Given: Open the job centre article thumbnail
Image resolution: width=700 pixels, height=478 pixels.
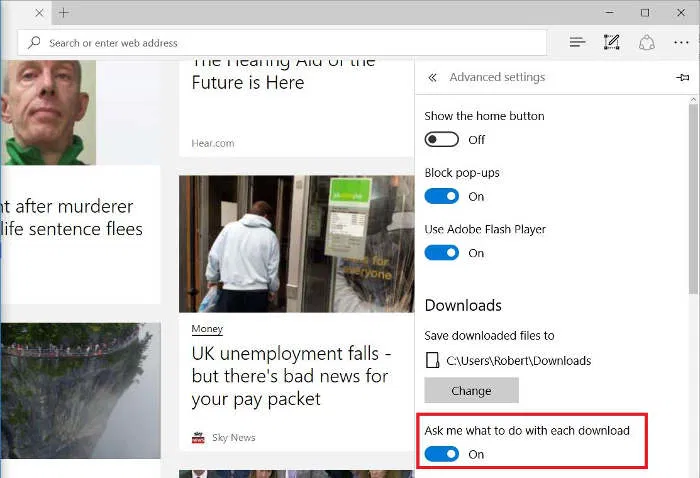Looking at the screenshot, I should pos(297,244).
